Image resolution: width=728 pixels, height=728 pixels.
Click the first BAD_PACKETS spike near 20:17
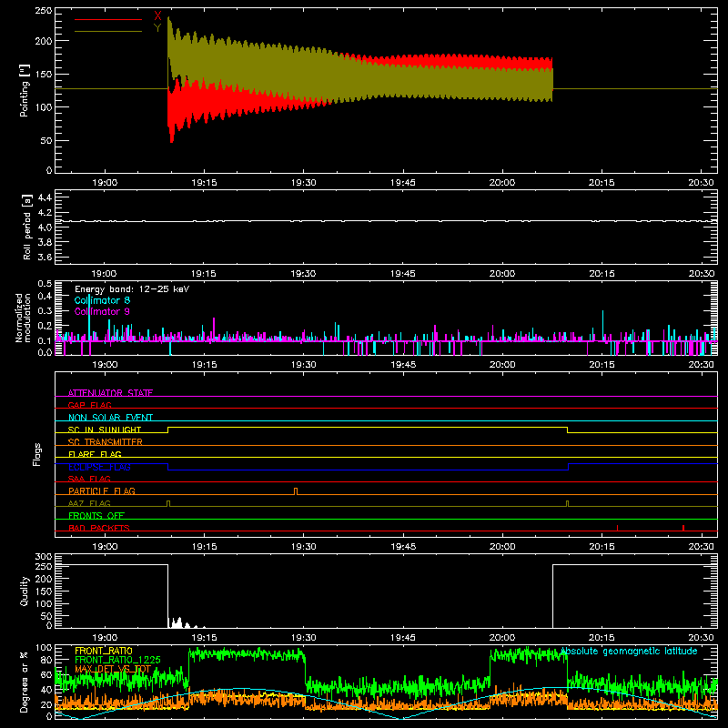coord(618,528)
